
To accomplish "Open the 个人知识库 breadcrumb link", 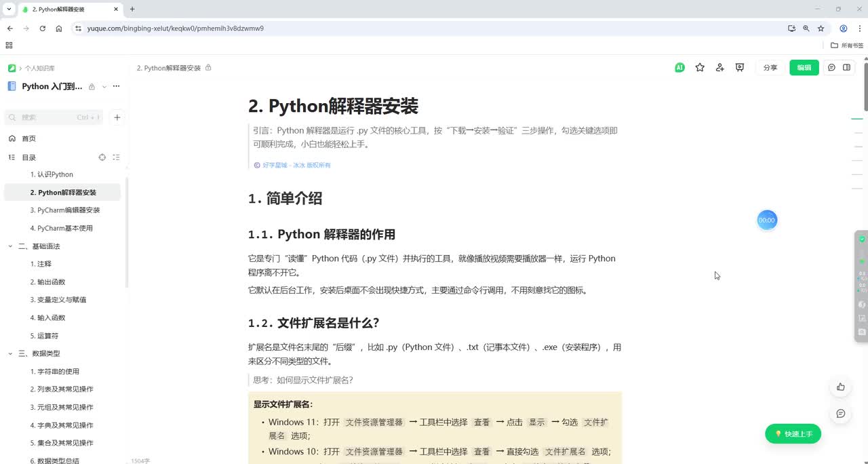I will tap(40, 69).
